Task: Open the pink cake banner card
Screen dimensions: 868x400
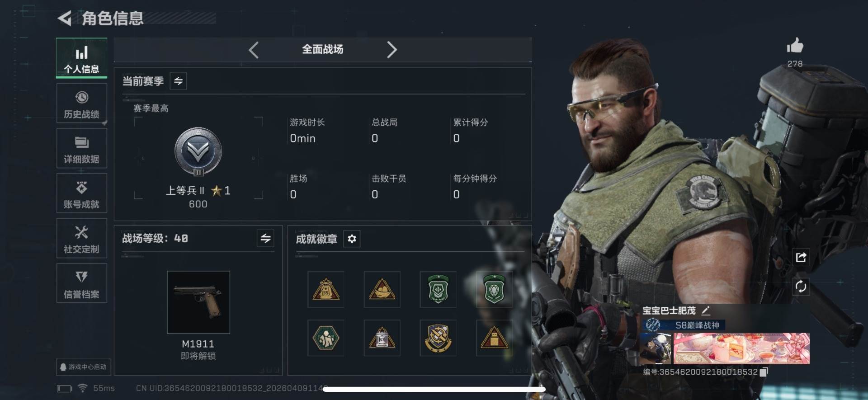Action: [x=741, y=348]
